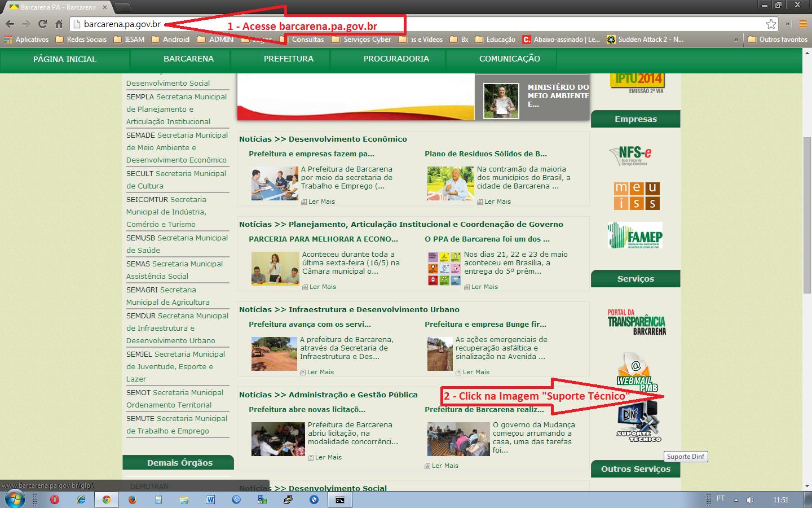Viewport: 812px width, 508px height.
Task: Open the FAMEP logo link
Action: [635, 235]
